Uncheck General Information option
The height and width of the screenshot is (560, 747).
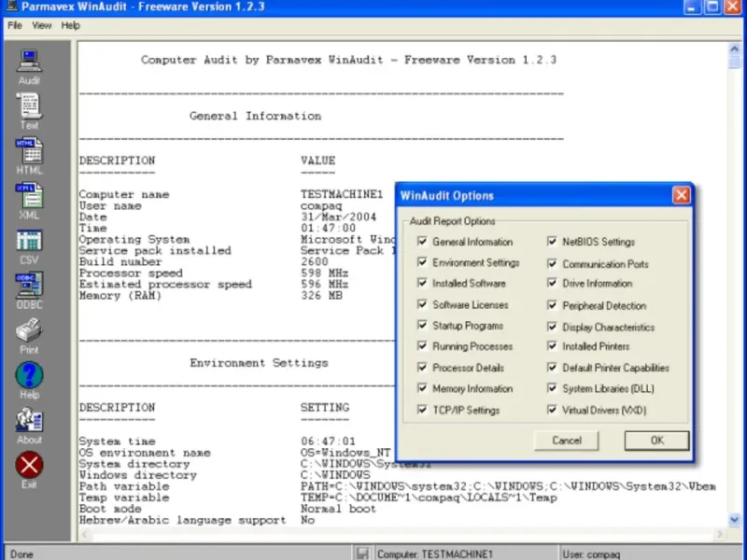coord(422,241)
